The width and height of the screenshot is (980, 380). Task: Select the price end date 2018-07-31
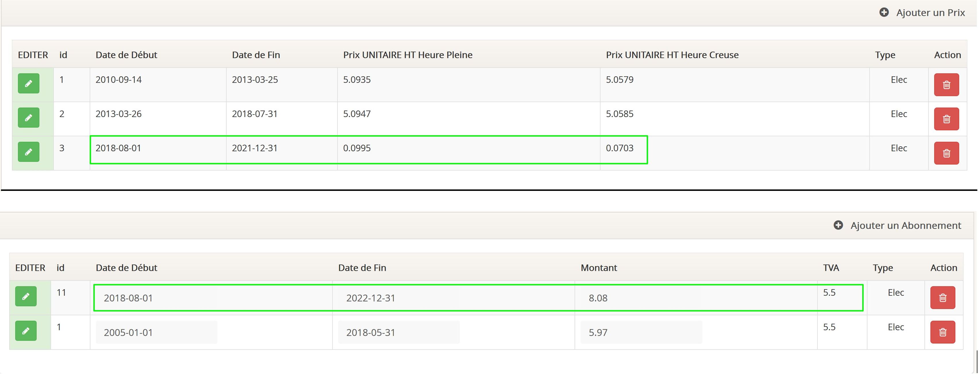click(x=255, y=114)
